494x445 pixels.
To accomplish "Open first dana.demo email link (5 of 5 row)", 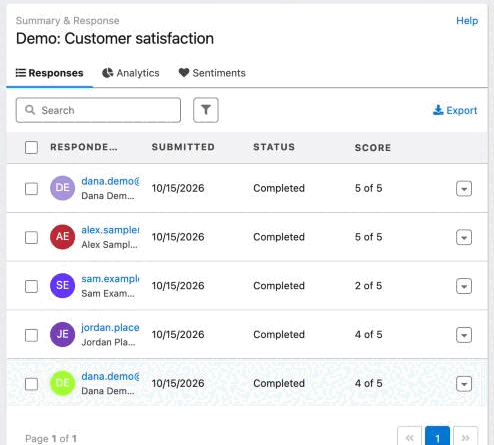I will 110,181.
